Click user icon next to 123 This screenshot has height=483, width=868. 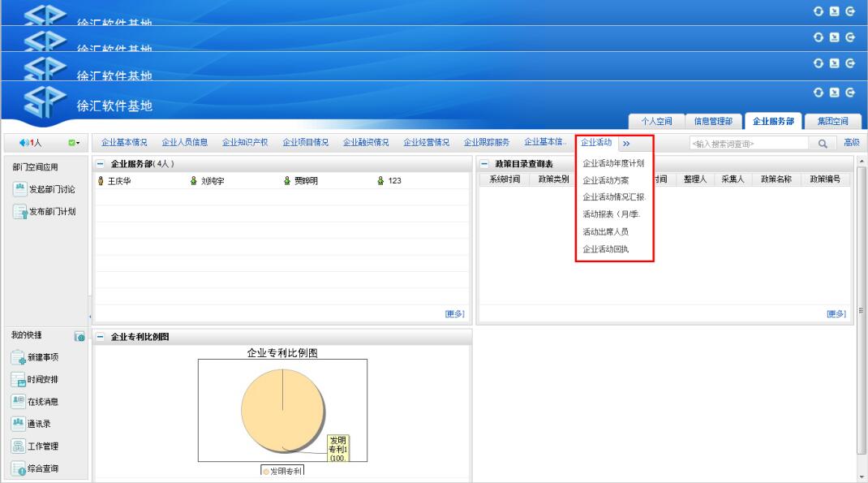pyautogui.click(x=380, y=180)
